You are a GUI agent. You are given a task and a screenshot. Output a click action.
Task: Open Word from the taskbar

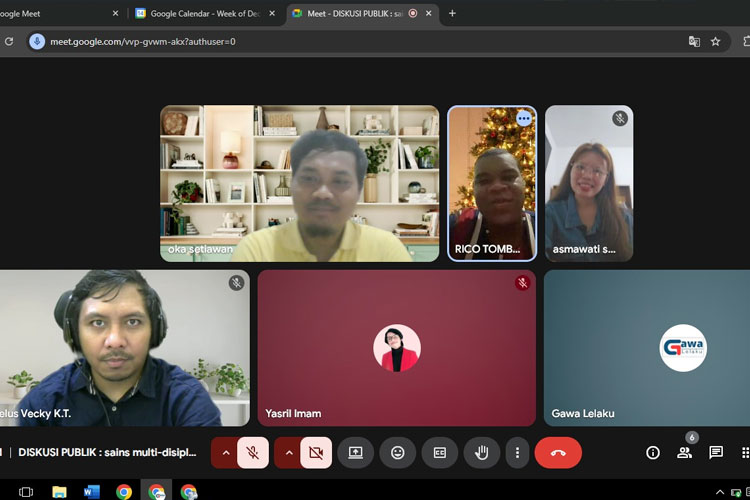[x=91, y=491]
